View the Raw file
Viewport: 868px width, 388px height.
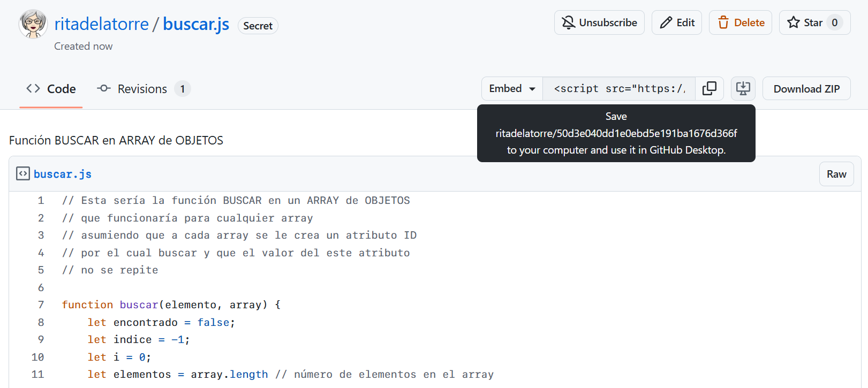(x=836, y=174)
